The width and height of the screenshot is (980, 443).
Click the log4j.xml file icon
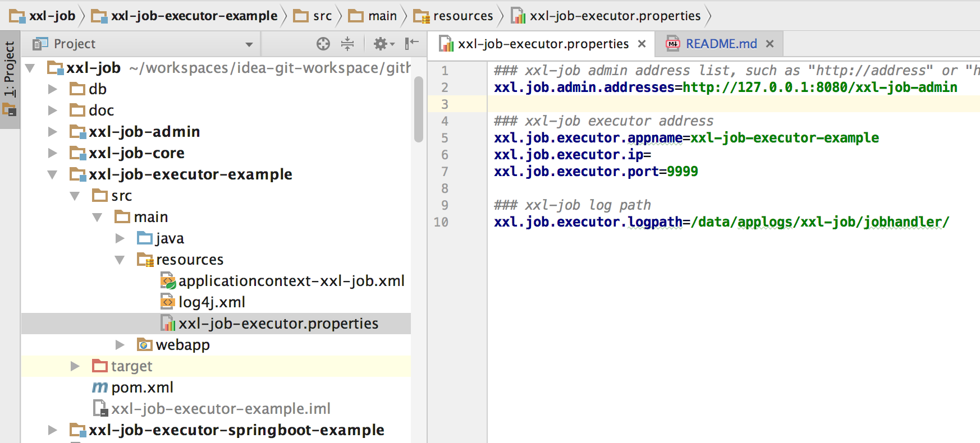[167, 302]
